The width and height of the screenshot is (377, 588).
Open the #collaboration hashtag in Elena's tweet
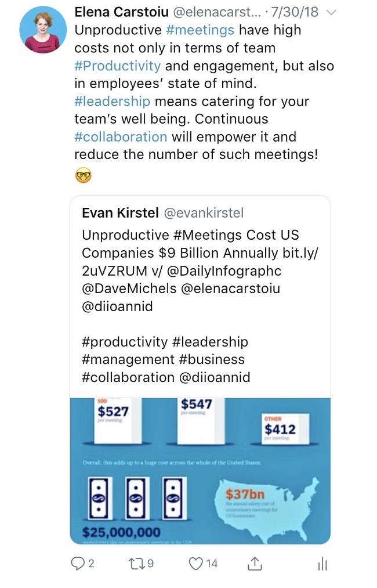pyautogui.click(x=121, y=137)
